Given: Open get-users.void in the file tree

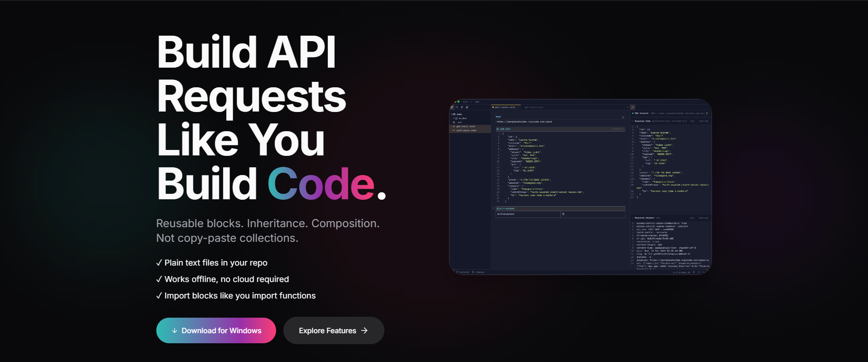Looking at the screenshot, I should pyautogui.click(x=465, y=127).
